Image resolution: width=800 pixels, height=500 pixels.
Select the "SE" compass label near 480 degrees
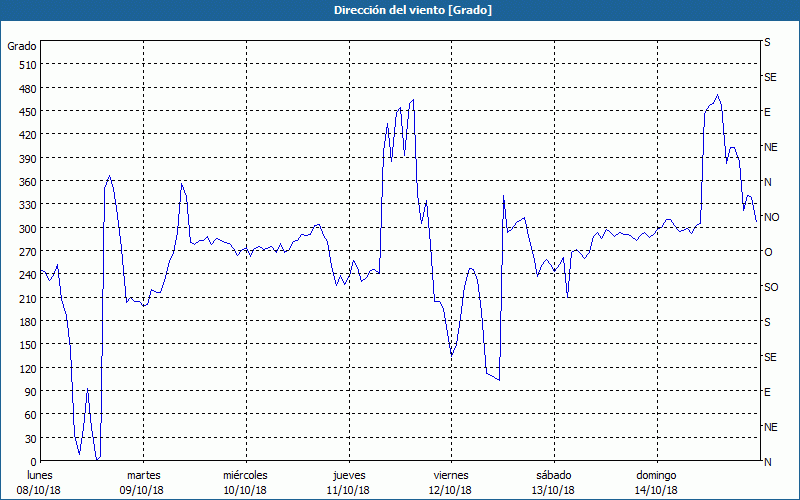point(770,77)
